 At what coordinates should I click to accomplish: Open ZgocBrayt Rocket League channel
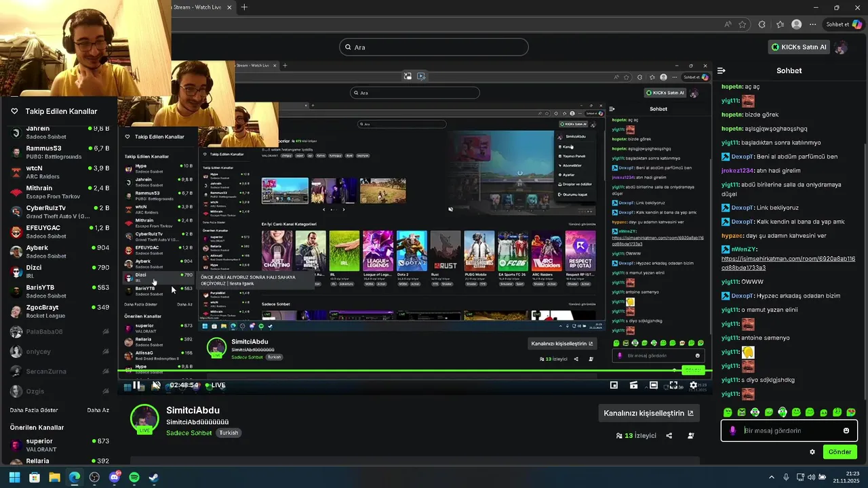click(60, 311)
